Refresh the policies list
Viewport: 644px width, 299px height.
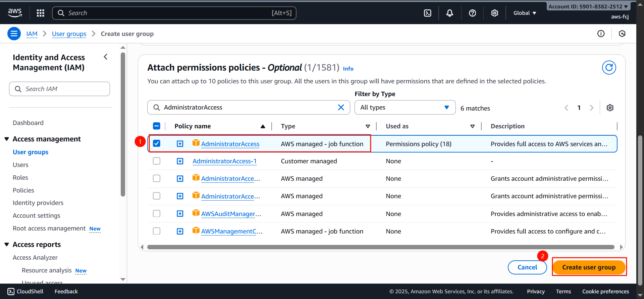coord(609,68)
